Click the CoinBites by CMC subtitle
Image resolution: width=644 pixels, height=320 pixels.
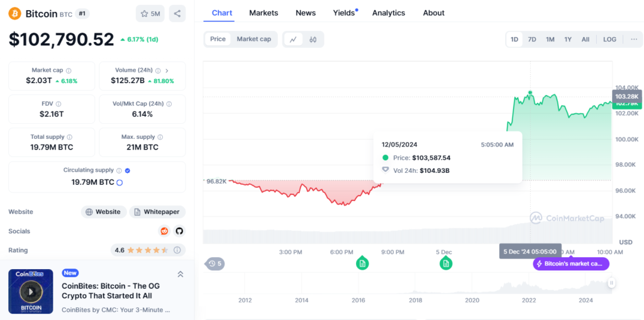click(116, 310)
